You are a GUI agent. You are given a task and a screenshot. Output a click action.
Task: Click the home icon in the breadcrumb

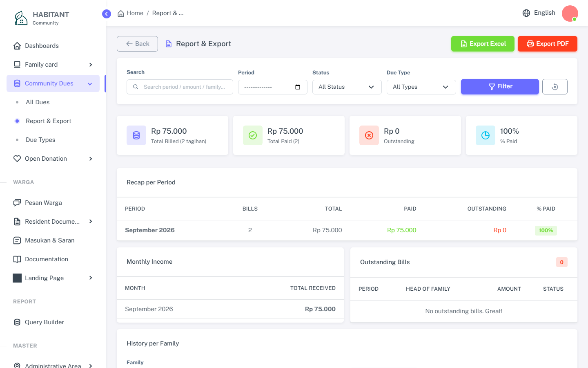coord(121,13)
